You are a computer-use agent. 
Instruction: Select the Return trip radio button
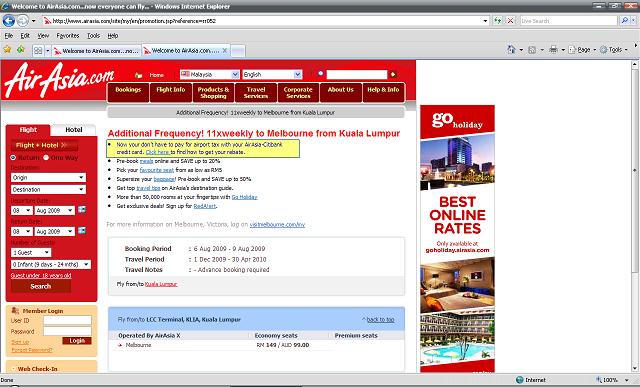13,158
